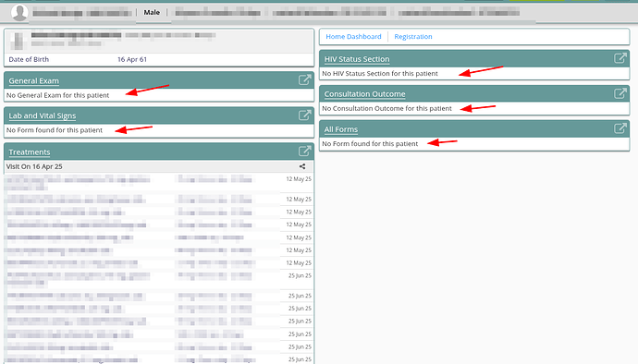638x364 pixels.
Task: Open All Forms section expand icon
Action: point(620,129)
